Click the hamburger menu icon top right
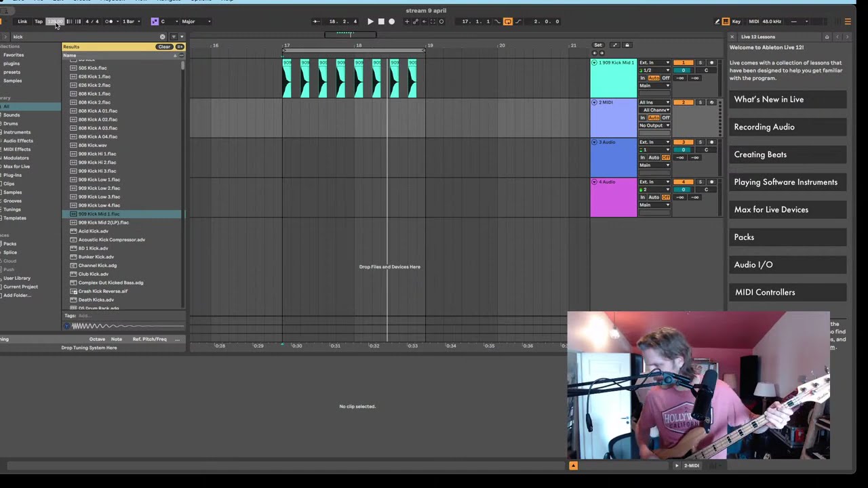The height and width of the screenshot is (488, 868). 848,22
